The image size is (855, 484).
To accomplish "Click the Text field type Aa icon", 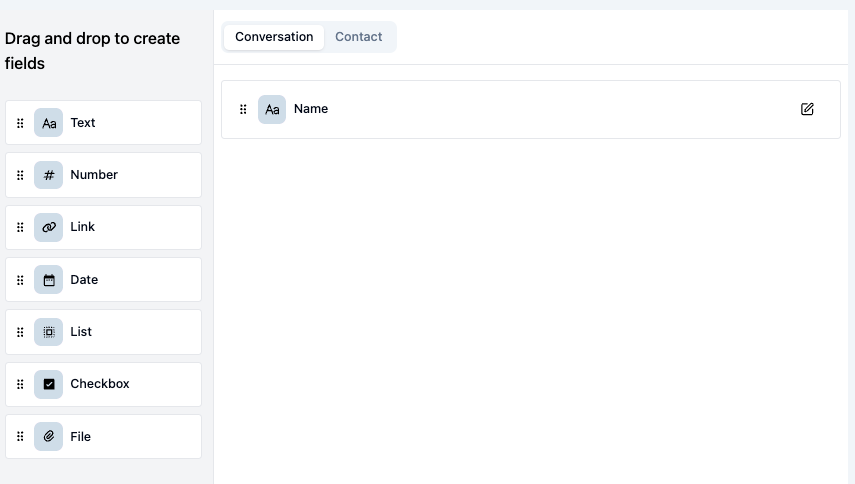I will coord(49,123).
